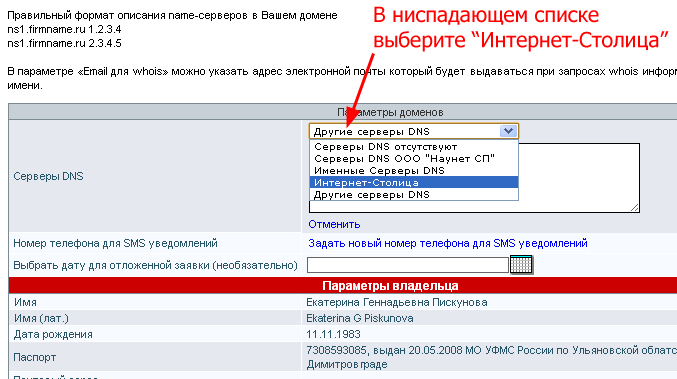677x379 pixels.
Task: Select "Серверы DNS отсутствуют" option
Action: click(414, 147)
